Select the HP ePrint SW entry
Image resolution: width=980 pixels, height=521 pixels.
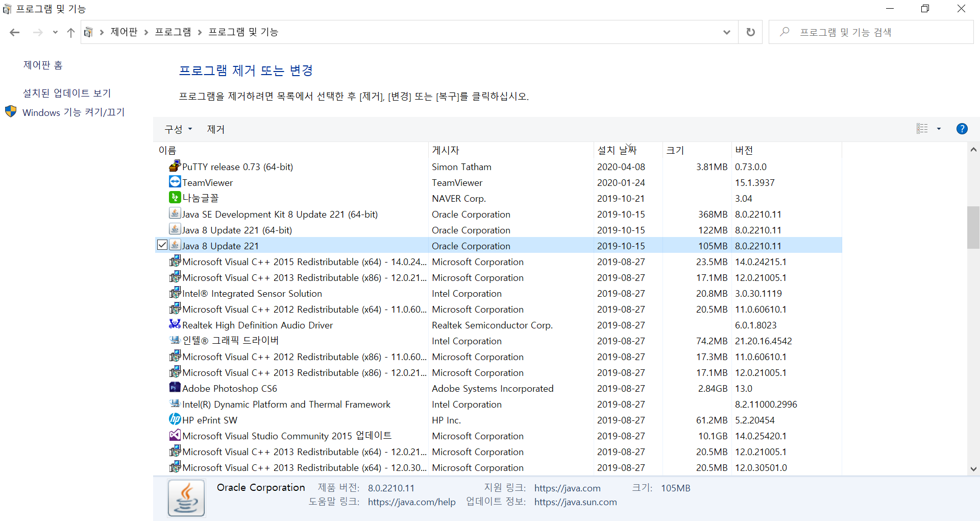498,420
